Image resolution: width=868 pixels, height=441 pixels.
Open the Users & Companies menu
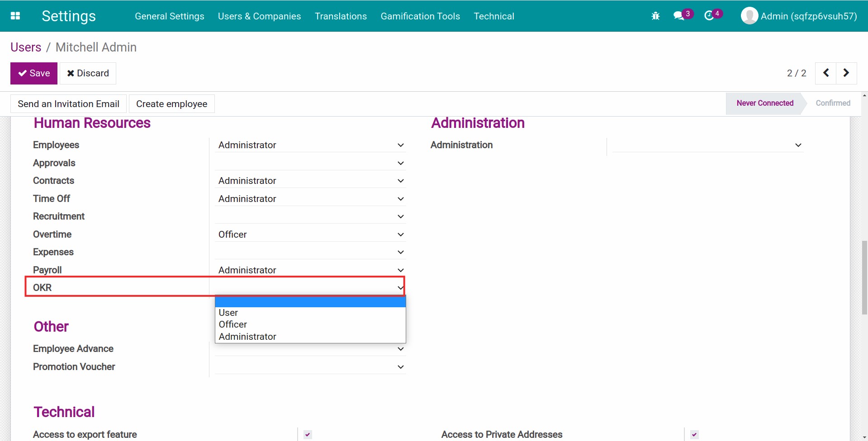pyautogui.click(x=259, y=16)
